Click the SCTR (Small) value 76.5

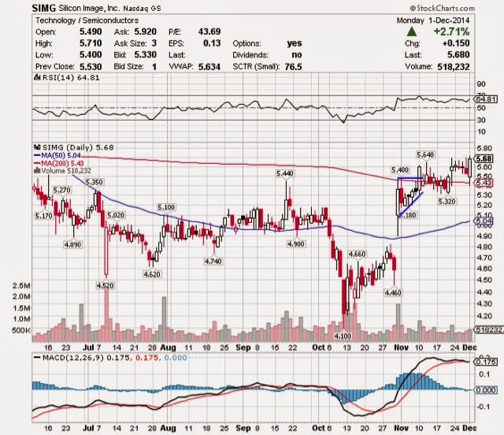tap(293, 67)
